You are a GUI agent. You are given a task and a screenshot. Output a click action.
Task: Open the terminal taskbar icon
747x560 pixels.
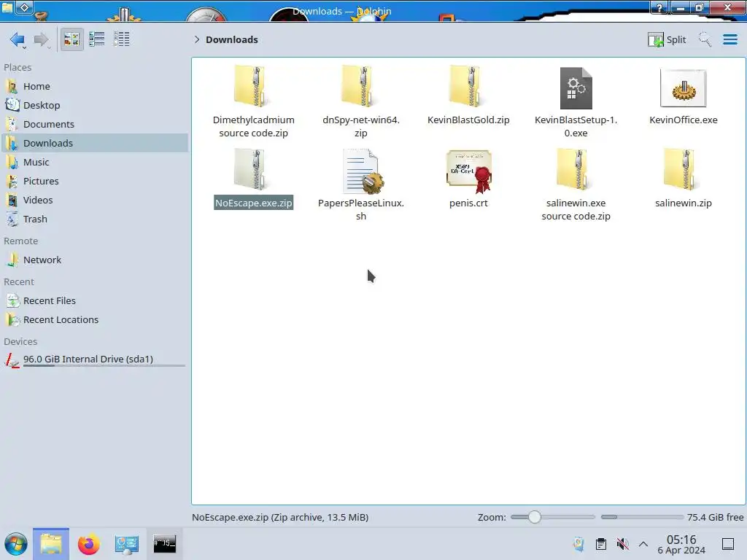click(x=164, y=544)
